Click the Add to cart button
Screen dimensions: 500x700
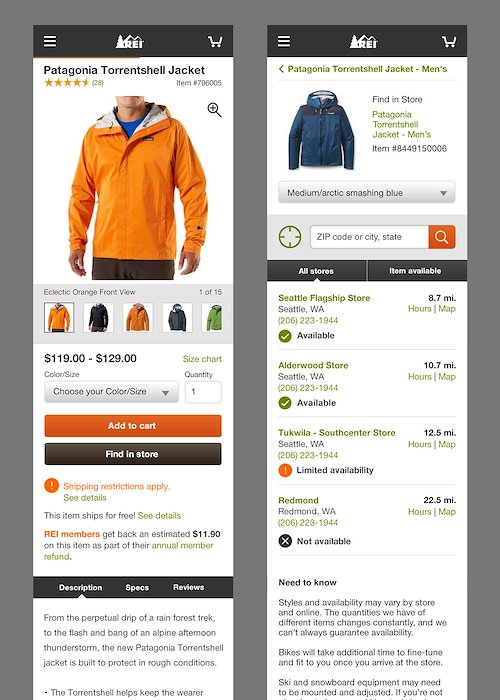[133, 426]
